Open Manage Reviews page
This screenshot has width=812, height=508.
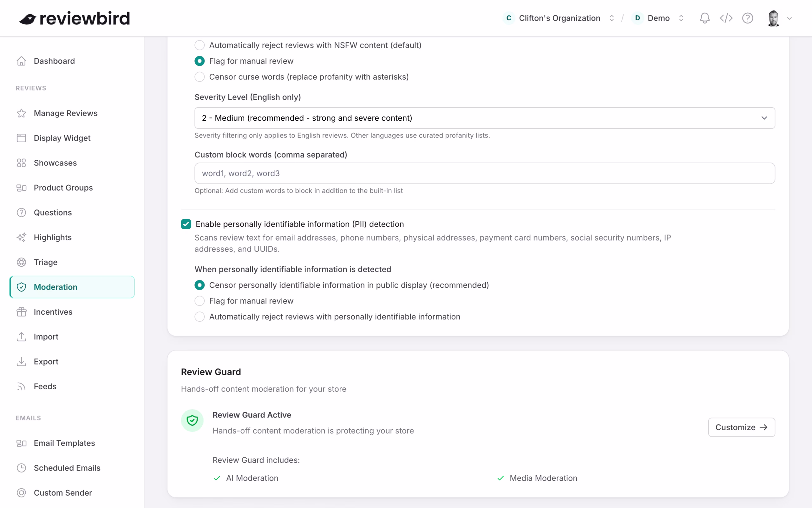(x=72, y=113)
